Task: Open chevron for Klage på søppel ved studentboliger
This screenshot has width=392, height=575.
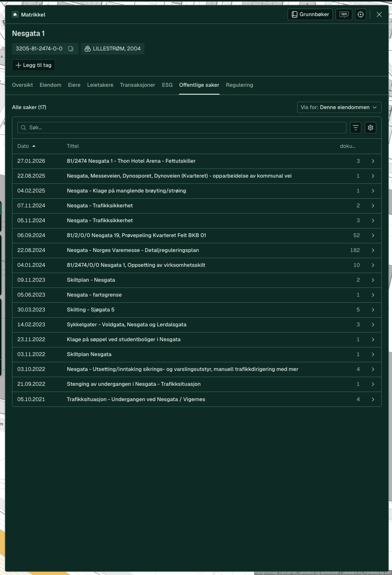Action: [x=373, y=340]
